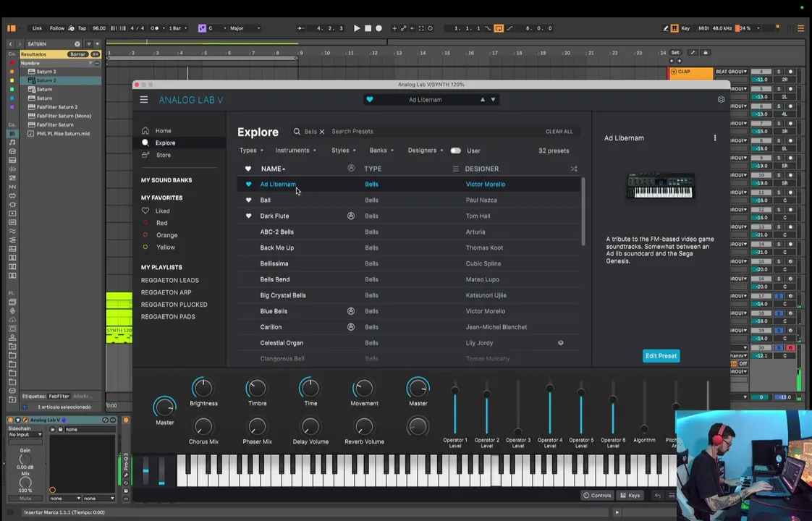The width and height of the screenshot is (812, 521).
Task: Unlike the Dark Flute preset heart
Action: pyautogui.click(x=248, y=216)
